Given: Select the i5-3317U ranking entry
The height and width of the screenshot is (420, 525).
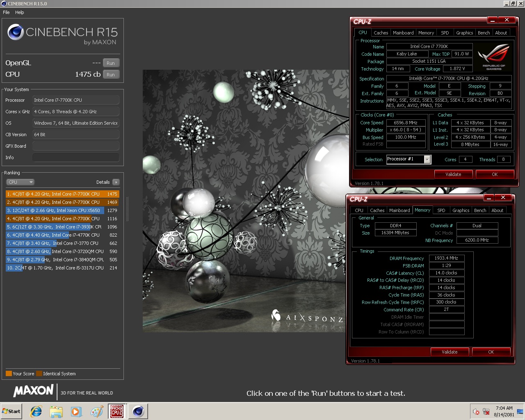Looking at the screenshot, I should [62, 268].
